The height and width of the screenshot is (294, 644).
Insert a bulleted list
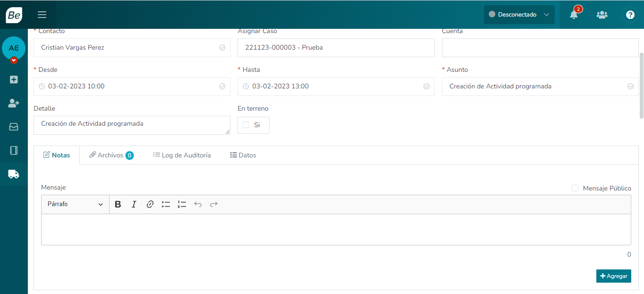(x=166, y=204)
